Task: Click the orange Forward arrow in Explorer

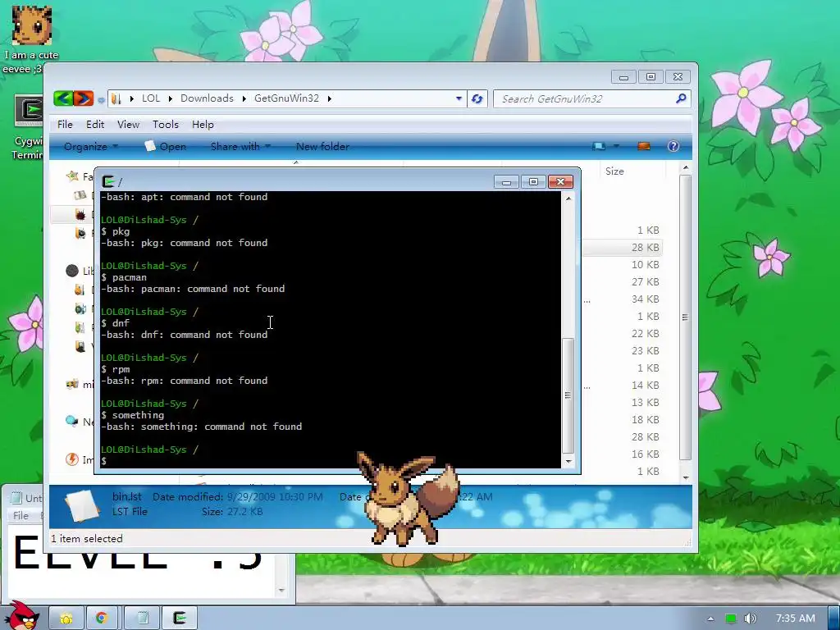Action: coord(83,98)
